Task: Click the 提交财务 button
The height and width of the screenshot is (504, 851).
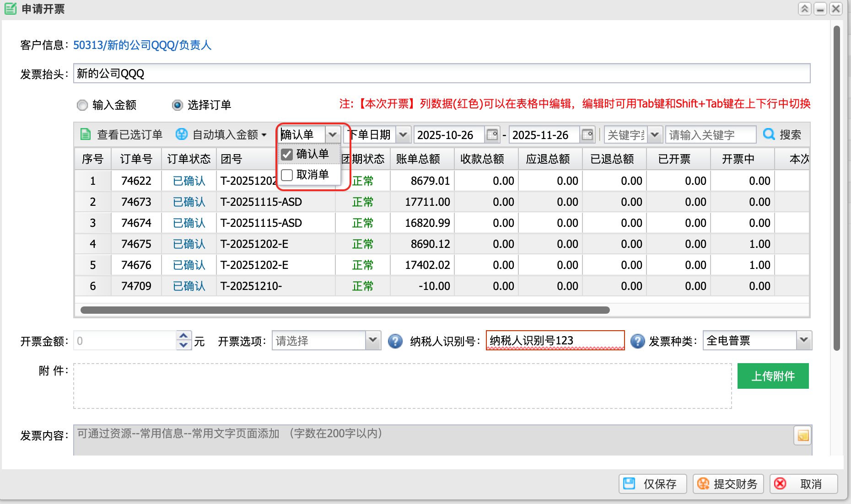Action: pyautogui.click(x=728, y=484)
